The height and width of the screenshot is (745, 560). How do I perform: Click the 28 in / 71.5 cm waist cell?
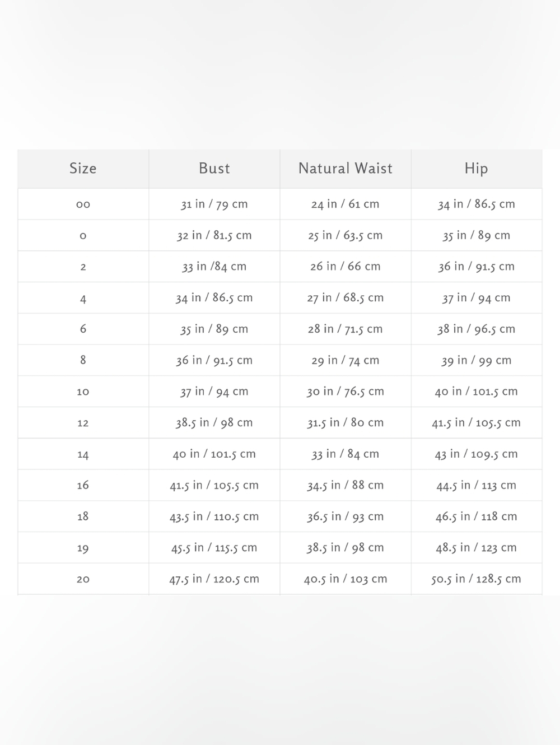346,329
